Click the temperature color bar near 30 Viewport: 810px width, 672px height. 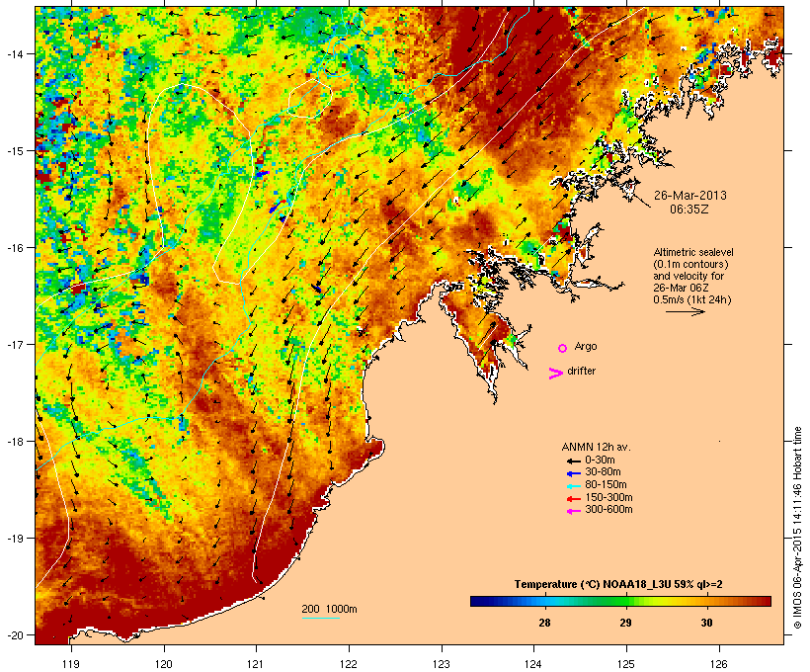pyautogui.click(x=706, y=601)
